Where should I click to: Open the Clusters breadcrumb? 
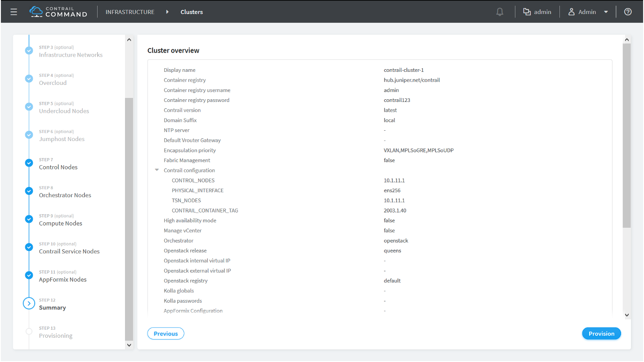tap(192, 12)
